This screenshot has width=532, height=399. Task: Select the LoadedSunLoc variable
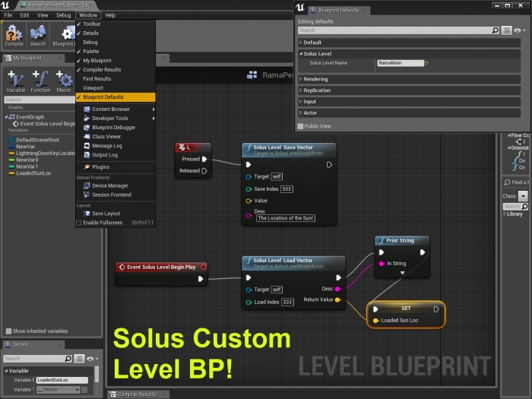(33, 173)
